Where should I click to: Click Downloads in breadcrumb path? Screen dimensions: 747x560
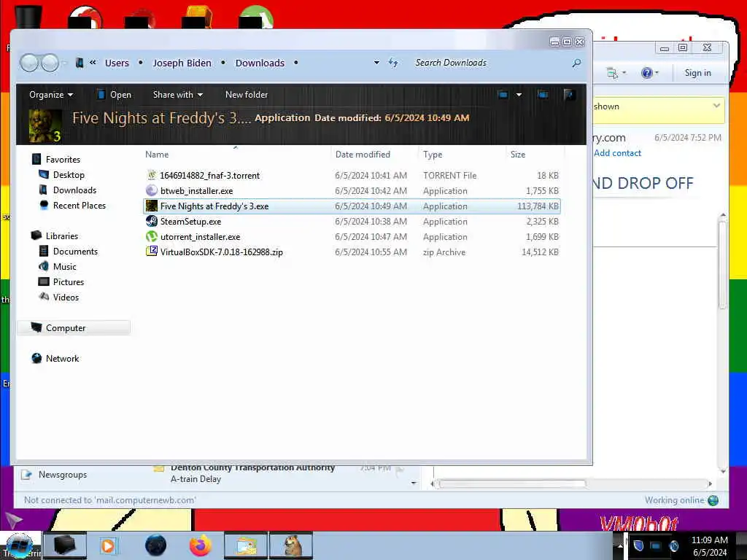[x=260, y=63]
